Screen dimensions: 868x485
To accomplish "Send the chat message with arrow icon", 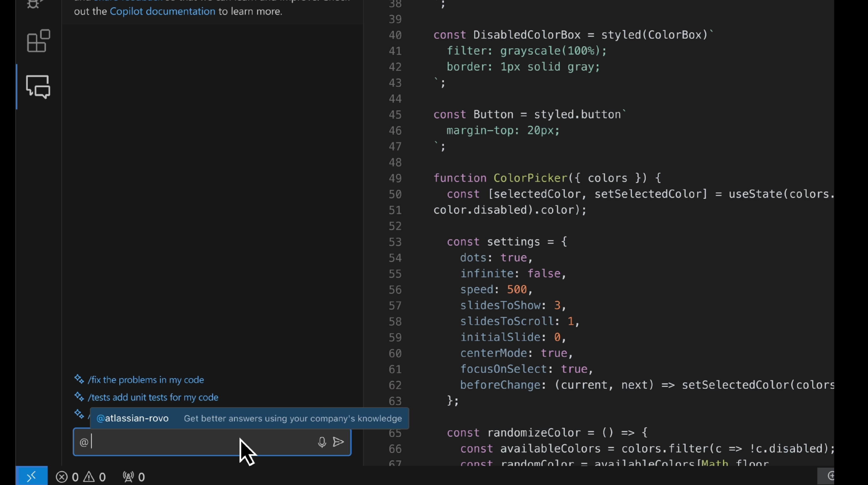I will 338,441.
